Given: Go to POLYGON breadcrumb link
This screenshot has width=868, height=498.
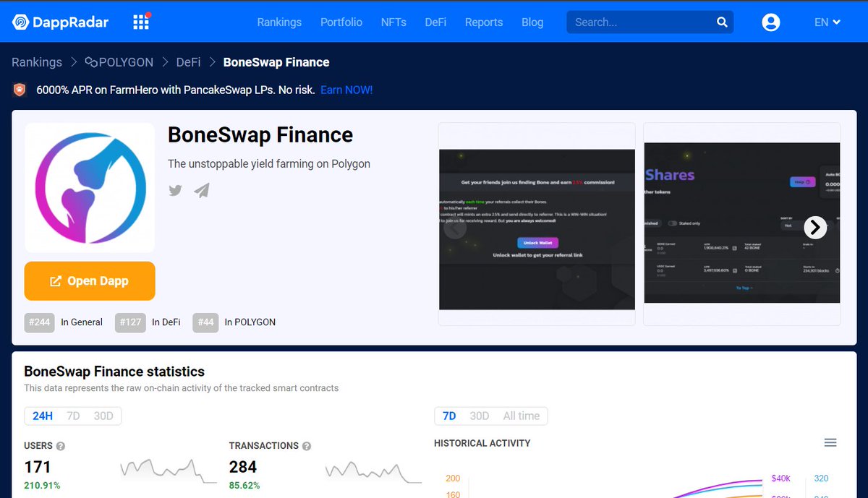Looking at the screenshot, I should [119, 62].
